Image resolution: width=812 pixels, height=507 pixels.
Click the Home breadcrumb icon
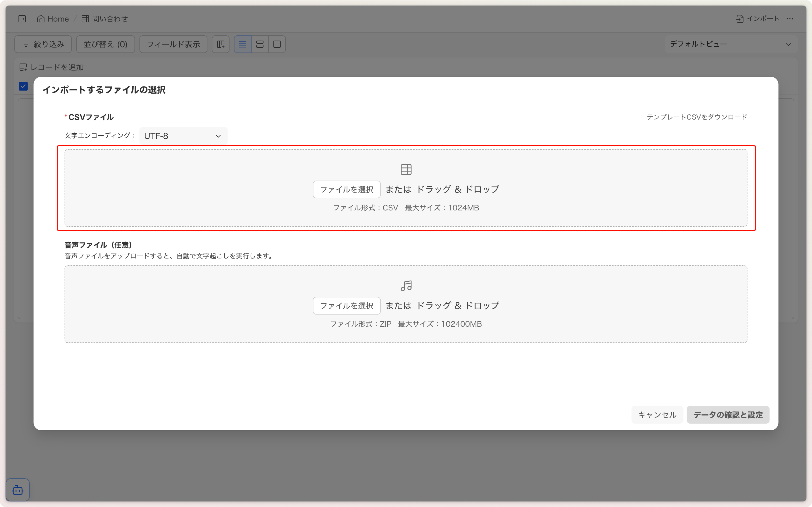(x=41, y=19)
